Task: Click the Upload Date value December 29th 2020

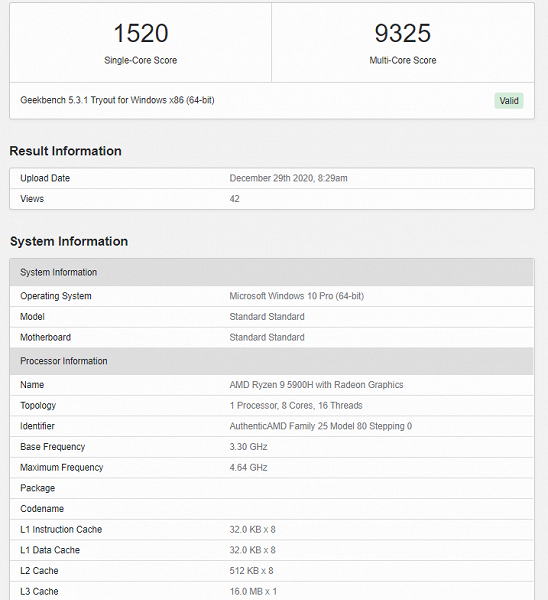Action: [x=289, y=178]
